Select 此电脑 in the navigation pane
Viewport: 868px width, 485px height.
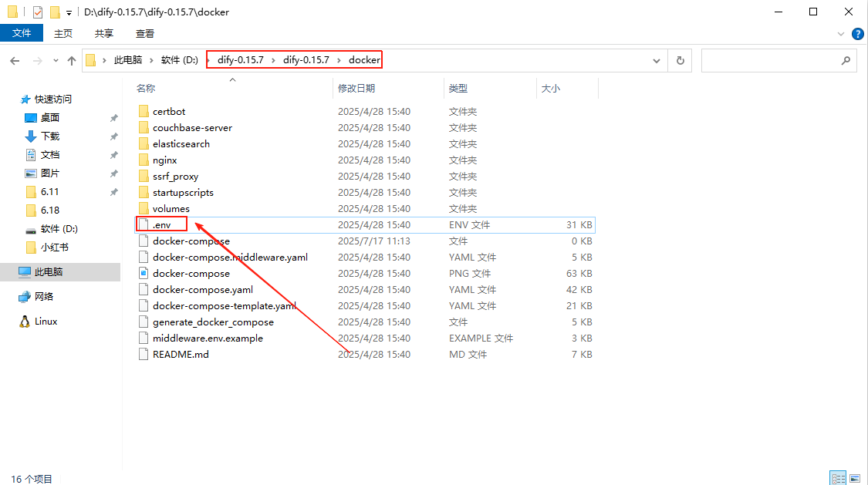49,272
